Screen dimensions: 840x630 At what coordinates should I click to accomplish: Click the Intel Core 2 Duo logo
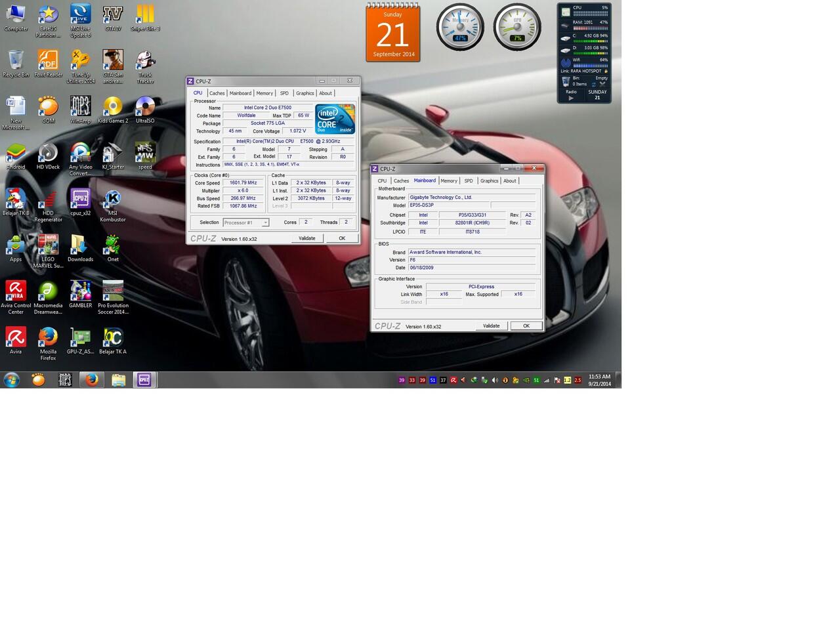click(x=335, y=119)
